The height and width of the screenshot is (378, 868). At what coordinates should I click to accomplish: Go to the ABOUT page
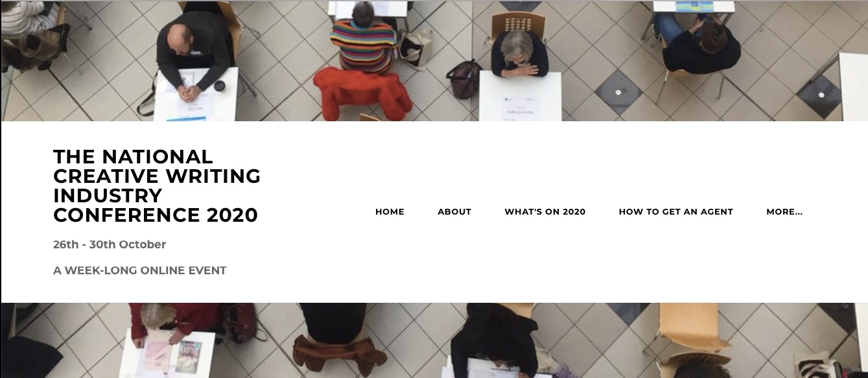(x=454, y=211)
